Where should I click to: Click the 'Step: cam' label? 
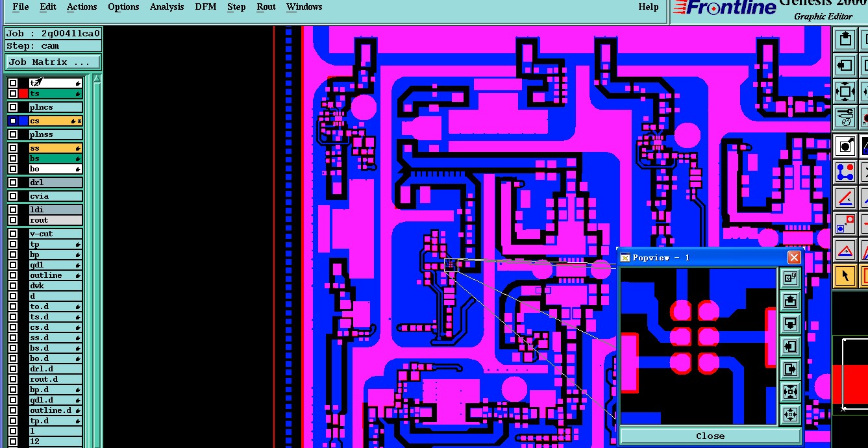coord(53,46)
